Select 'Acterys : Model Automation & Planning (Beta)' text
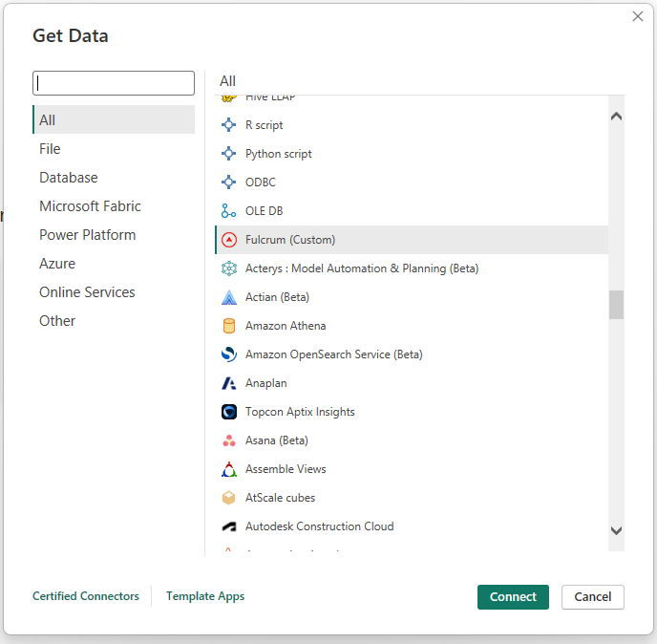This screenshot has width=657, height=644. (362, 268)
